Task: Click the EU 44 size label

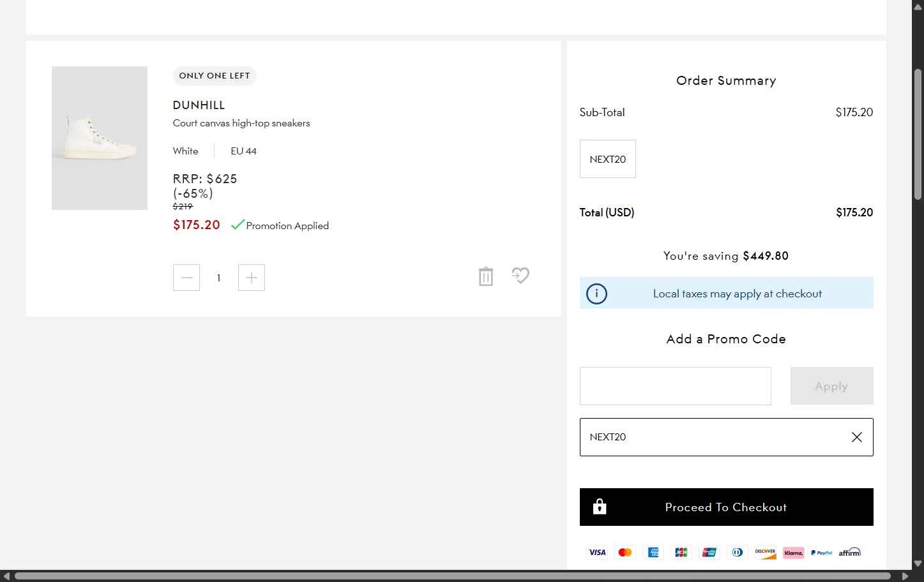Action: tap(243, 151)
